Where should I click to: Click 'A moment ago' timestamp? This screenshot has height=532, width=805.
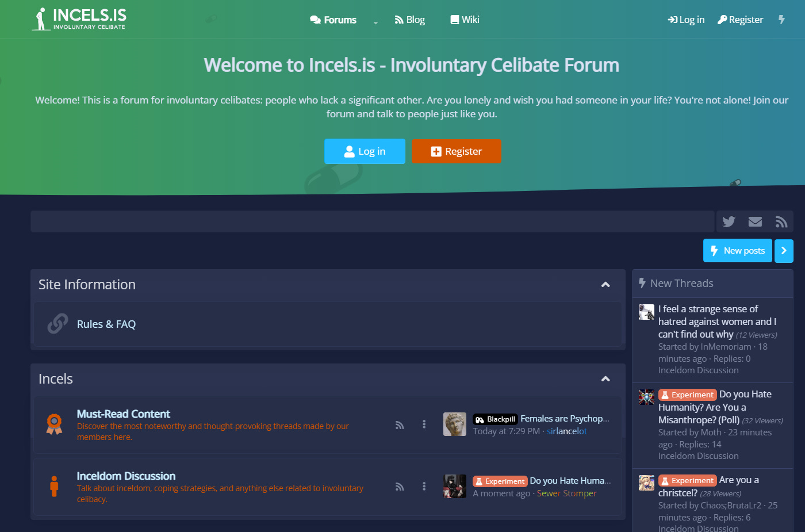click(501, 493)
